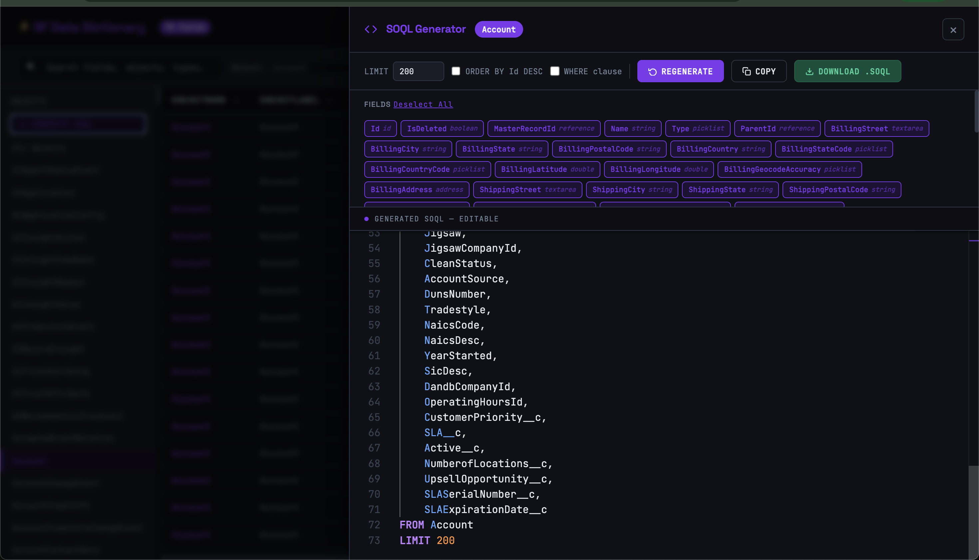Toggle the BillingStreet textarea field chip
This screenshot has height=560, width=979.
tap(876, 129)
